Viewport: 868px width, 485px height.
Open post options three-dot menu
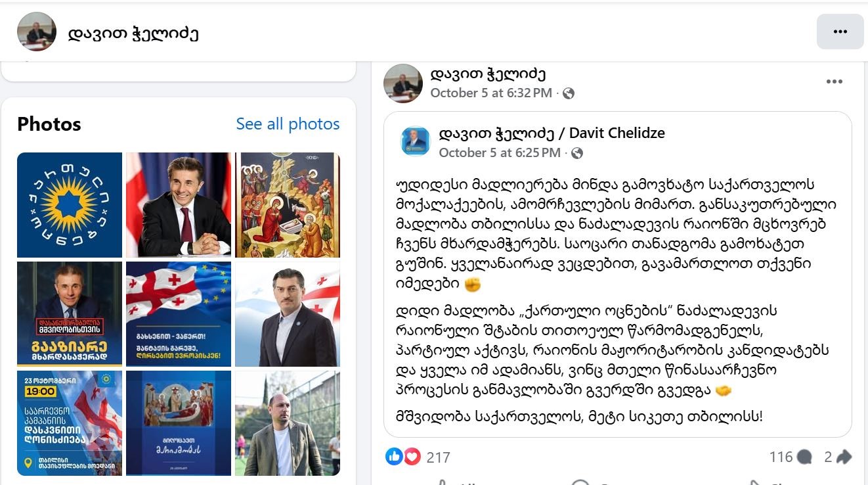(834, 81)
